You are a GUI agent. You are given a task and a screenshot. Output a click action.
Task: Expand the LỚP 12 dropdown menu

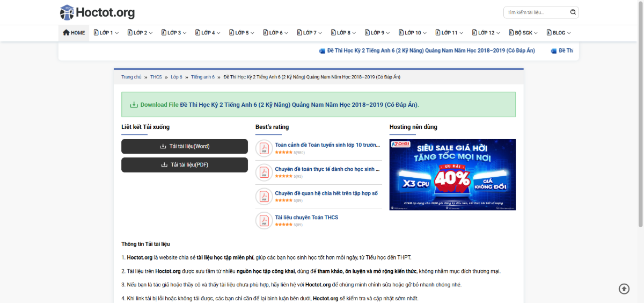[499, 33]
